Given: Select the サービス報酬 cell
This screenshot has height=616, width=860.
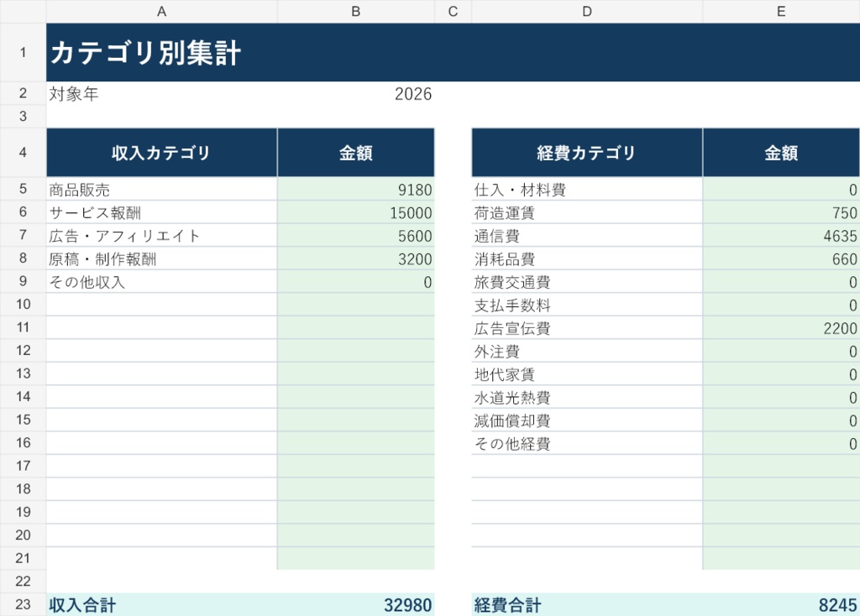Looking at the screenshot, I should [x=162, y=212].
